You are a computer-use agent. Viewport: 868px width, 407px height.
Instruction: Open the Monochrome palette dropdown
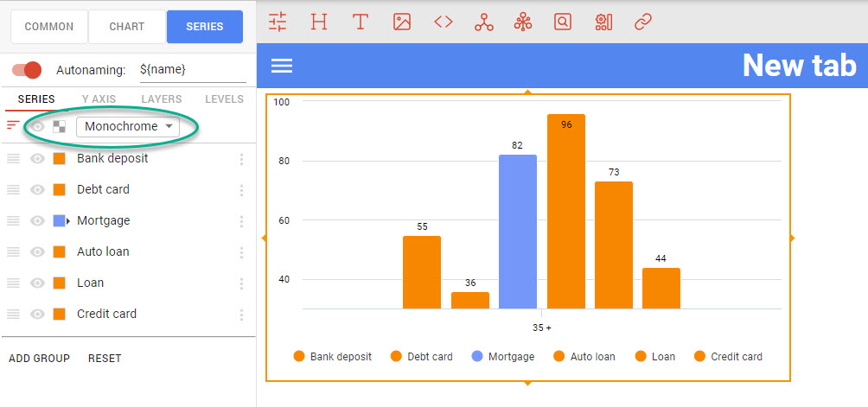[128, 127]
